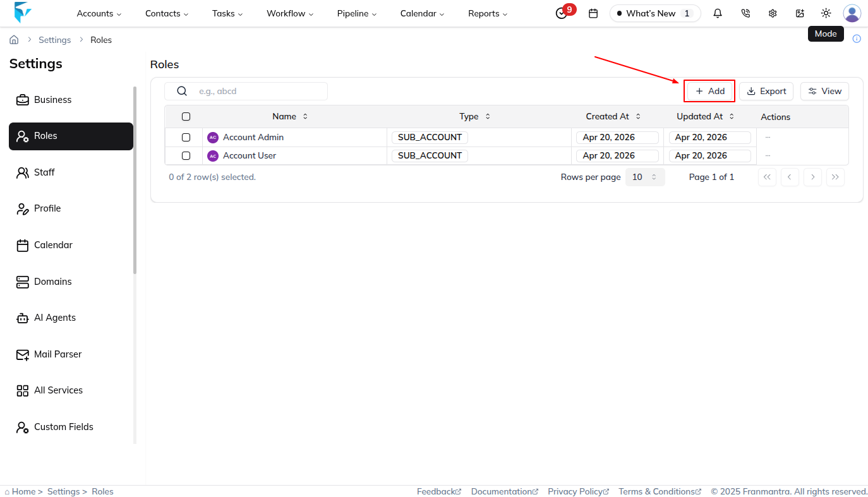Sort by Created At column
This screenshot has height=497, width=868.
pos(613,117)
